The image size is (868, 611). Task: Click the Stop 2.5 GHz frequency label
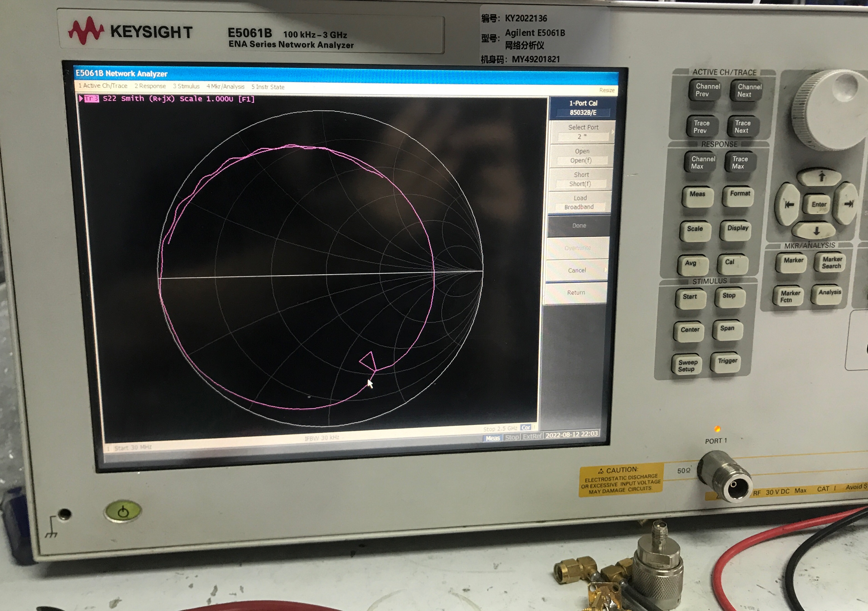tap(500, 429)
